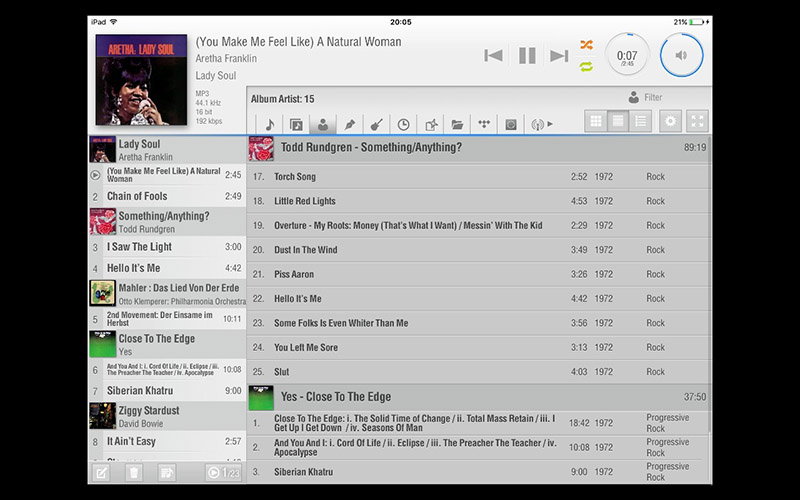The image size is (800, 500).
Task: Browse by composer pen nib tab
Action: point(349,124)
